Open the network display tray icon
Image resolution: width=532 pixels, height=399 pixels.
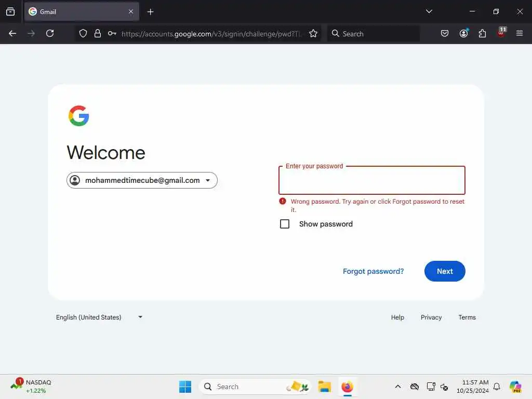[x=431, y=387]
